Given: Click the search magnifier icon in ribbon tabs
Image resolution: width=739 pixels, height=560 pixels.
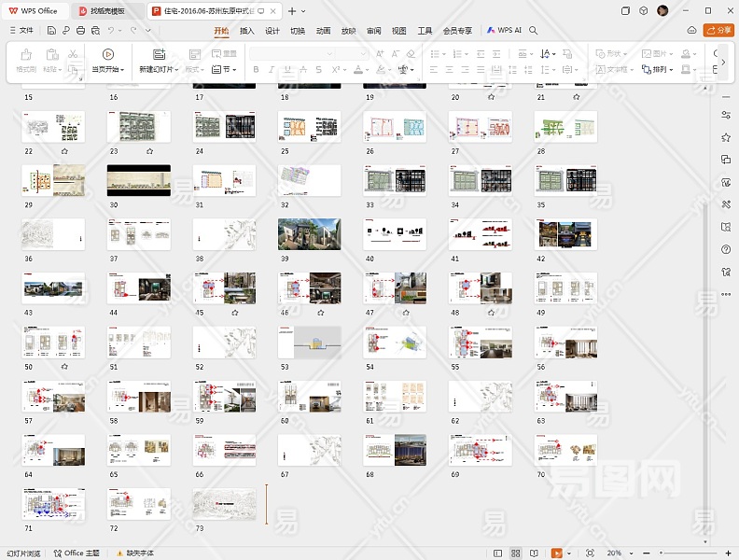Looking at the screenshot, I should [x=534, y=31].
